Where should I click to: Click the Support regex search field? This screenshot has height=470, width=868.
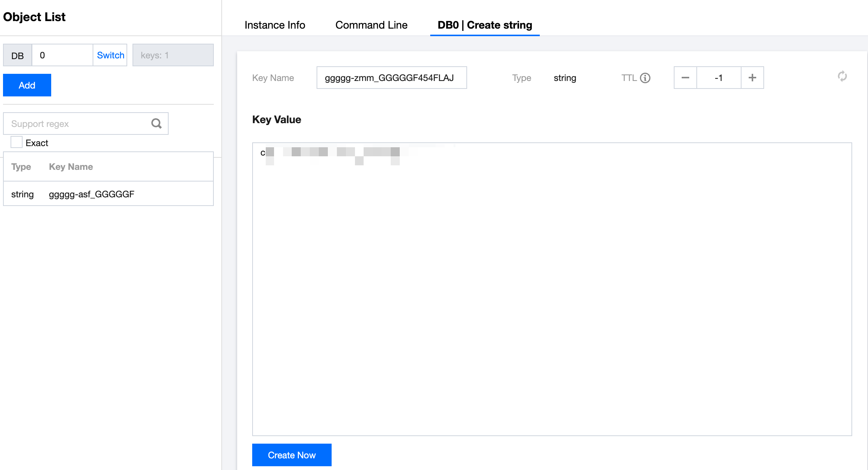point(77,124)
